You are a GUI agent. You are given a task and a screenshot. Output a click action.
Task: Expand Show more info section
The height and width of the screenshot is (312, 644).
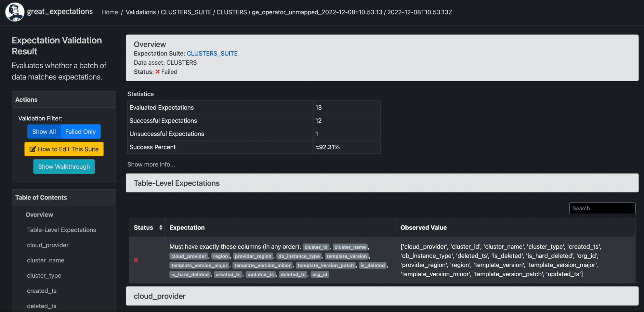pos(151,165)
